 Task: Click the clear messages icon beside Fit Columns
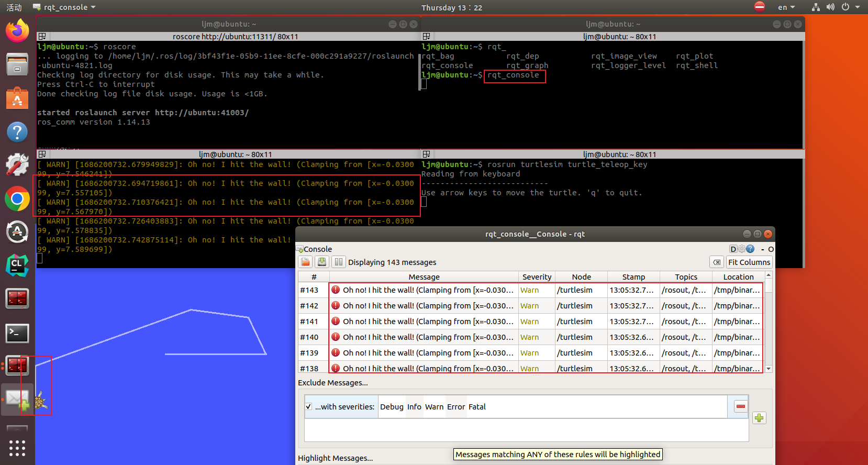717,262
